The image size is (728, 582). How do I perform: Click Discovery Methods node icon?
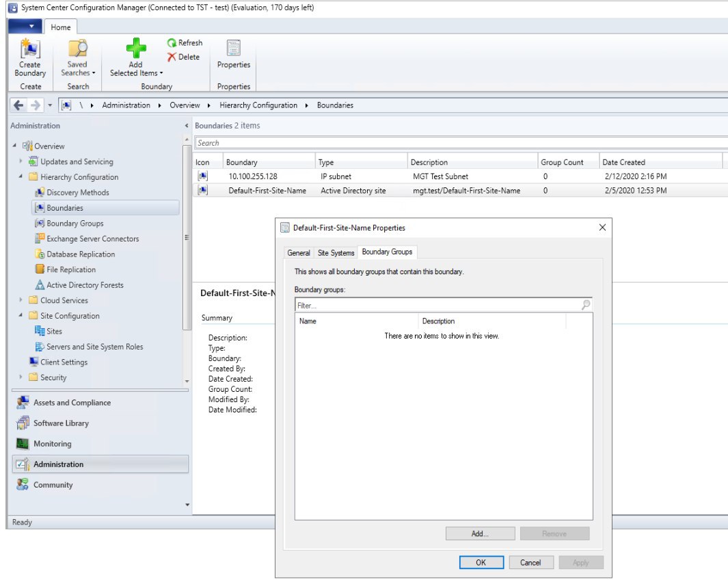pyautogui.click(x=40, y=192)
